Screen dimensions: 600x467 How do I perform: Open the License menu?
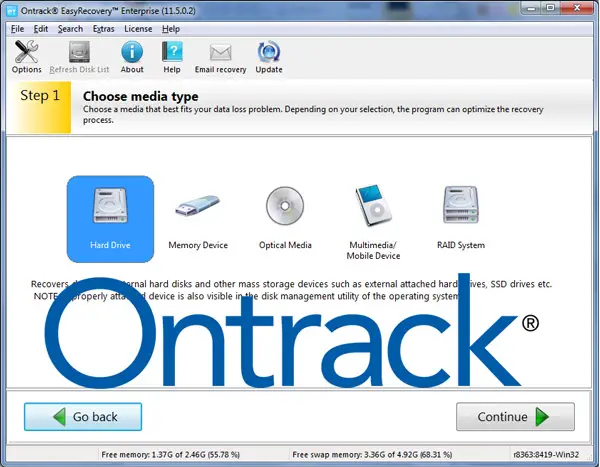click(138, 29)
